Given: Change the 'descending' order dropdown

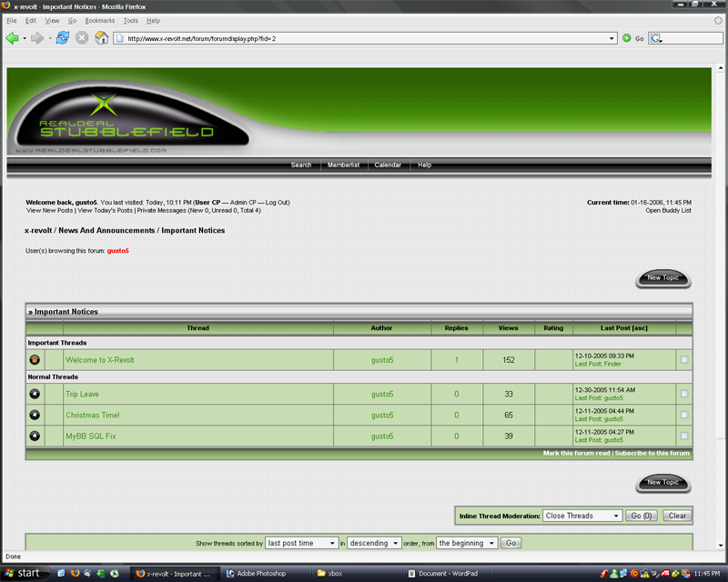Looking at the screenshot, I should [x=374, y=543].
